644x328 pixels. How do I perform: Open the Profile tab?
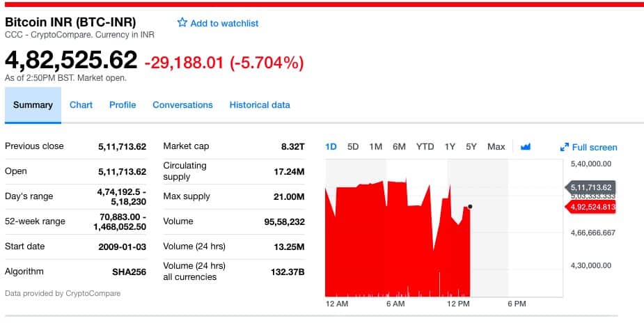(x=123, y=105)
